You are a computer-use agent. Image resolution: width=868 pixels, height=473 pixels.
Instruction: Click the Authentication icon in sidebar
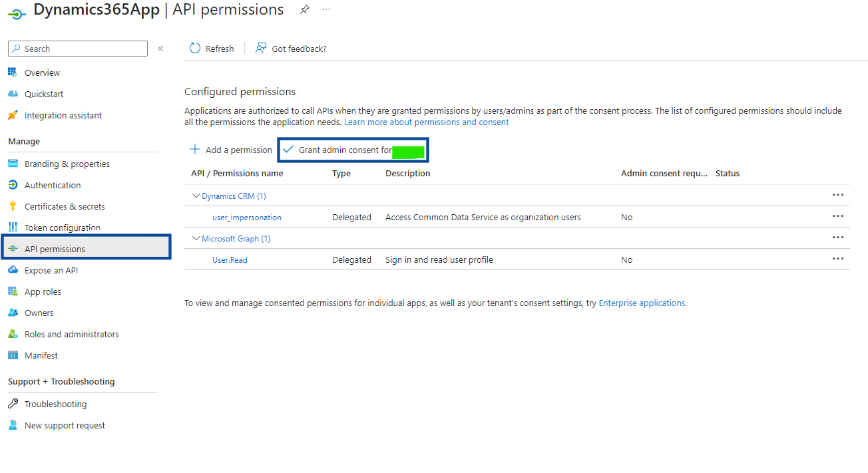click(13, 185)
